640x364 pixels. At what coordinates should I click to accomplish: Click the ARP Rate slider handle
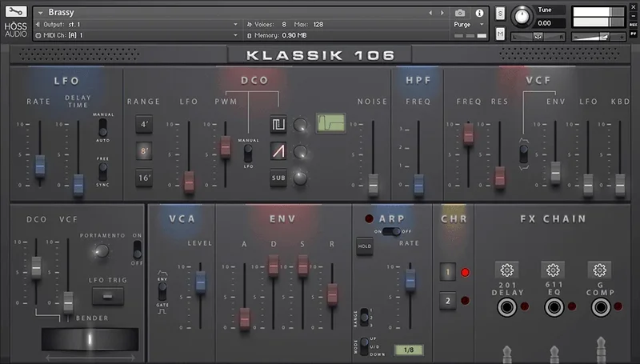click(x=410, y=279)
